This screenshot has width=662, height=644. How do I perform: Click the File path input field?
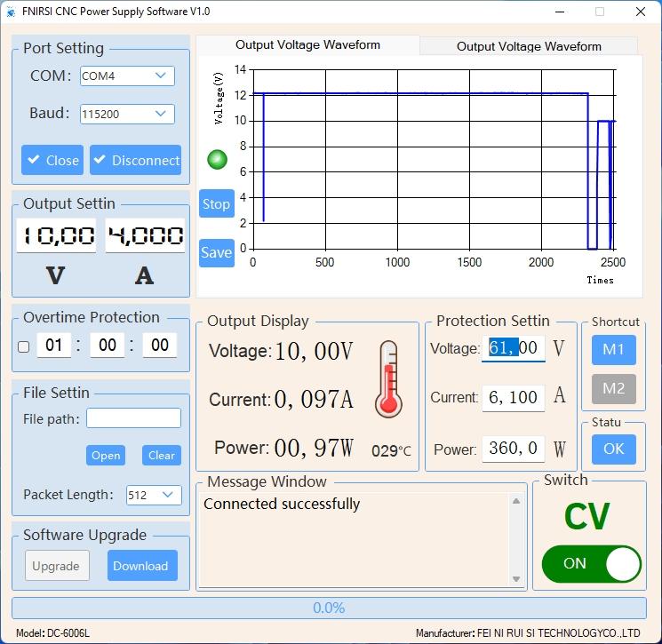133,418
